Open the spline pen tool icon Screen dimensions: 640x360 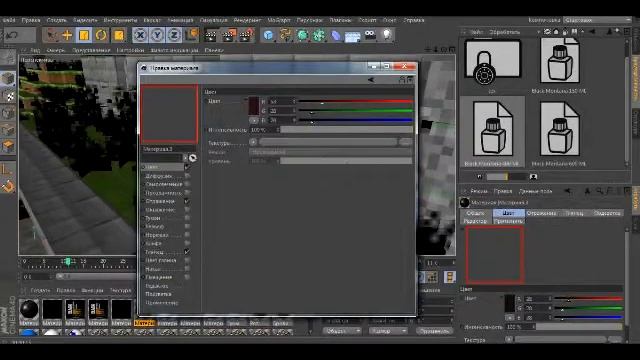[x=285, y=36]
